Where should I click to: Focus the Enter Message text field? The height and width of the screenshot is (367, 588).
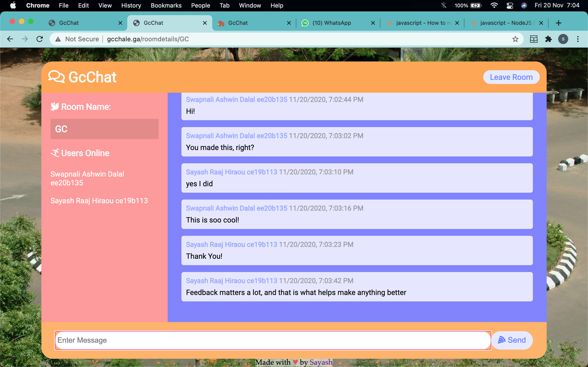pos(273,340)
